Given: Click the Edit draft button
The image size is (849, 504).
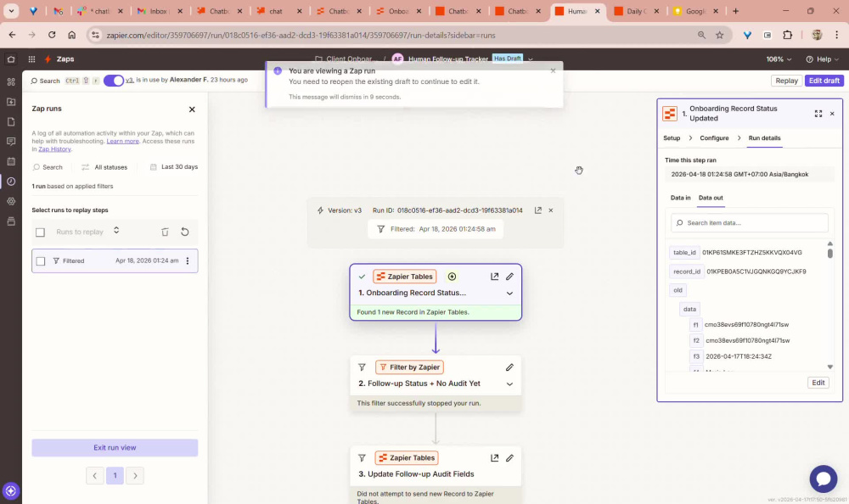Looking at the screenshot, I should [x=824, y=81].
